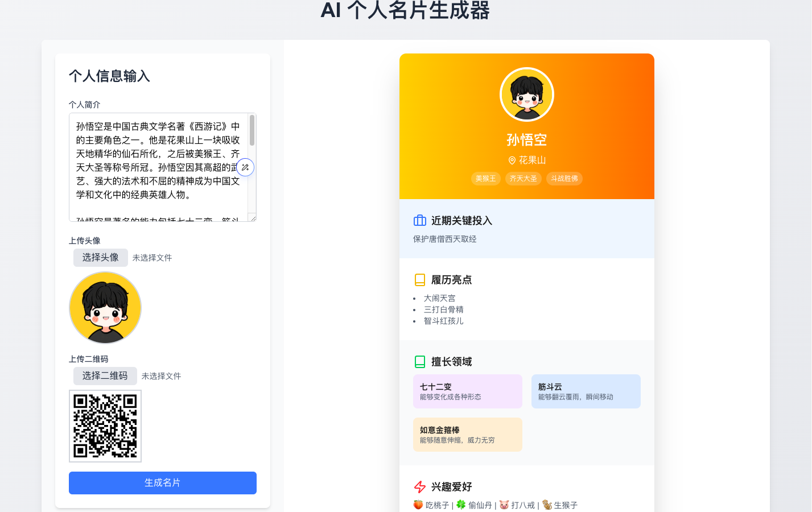Select the 美猴王 tag on the card

click(485, 178)
